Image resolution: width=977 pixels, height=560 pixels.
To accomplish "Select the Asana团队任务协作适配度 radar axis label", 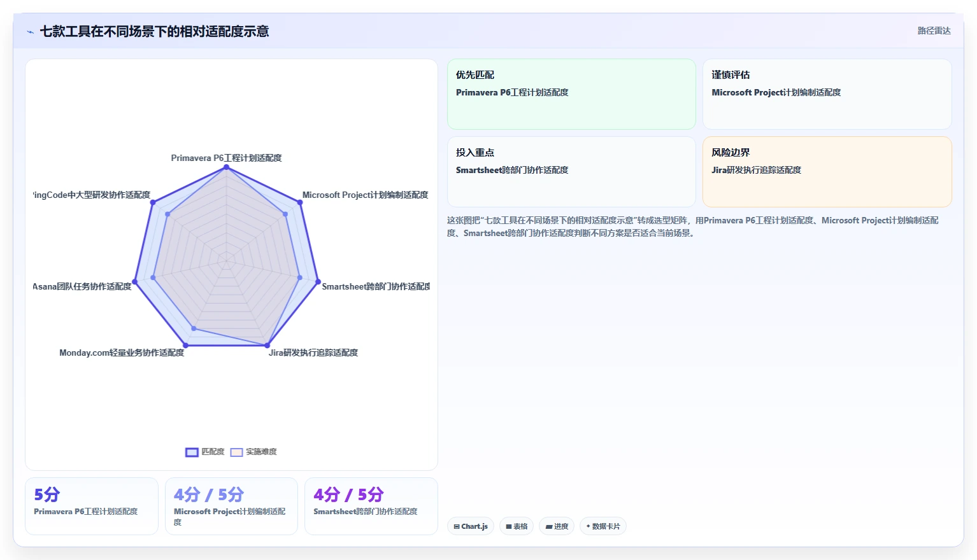I will coord(82,286).
